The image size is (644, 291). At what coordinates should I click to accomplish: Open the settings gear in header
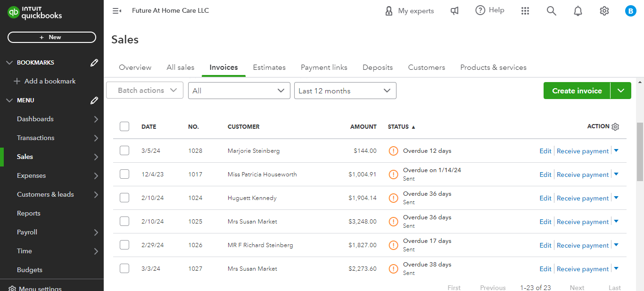click(604, 11)
